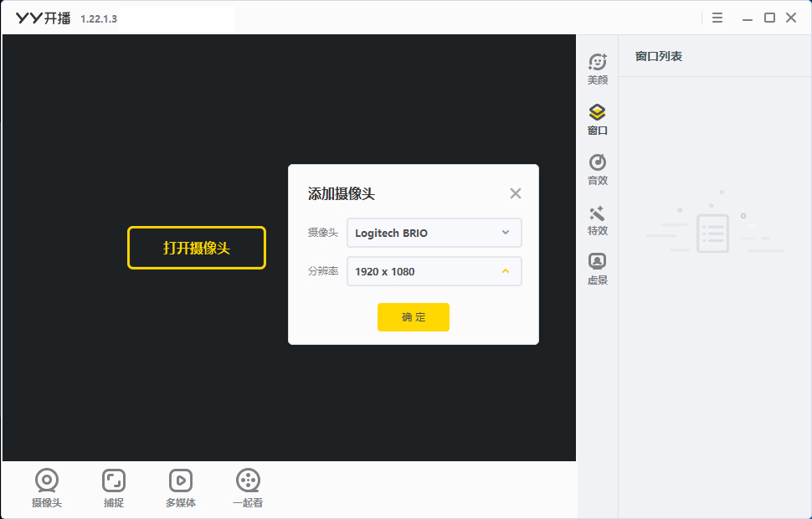Open the Logitech BRIO camera dropdown
Viewport: 812px width, 519px height.
[x=434, y=232]
